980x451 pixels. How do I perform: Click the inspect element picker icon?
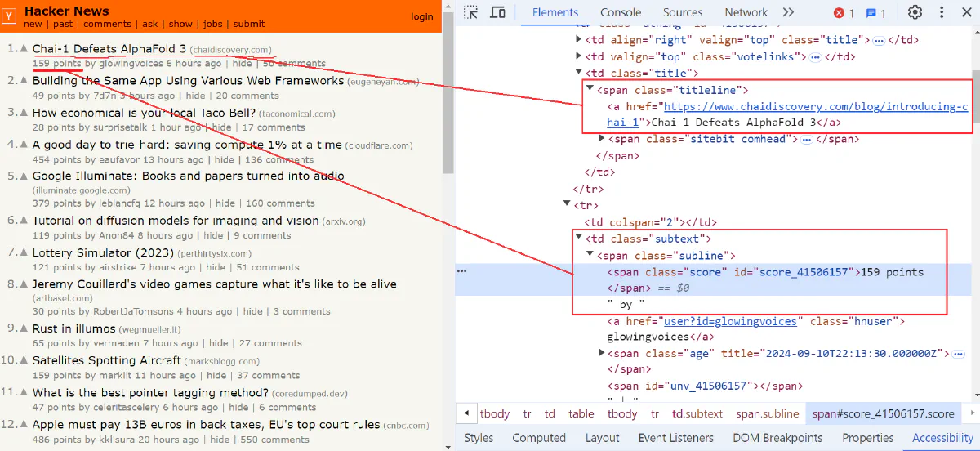pyautogui.click(x=471, y=12)
